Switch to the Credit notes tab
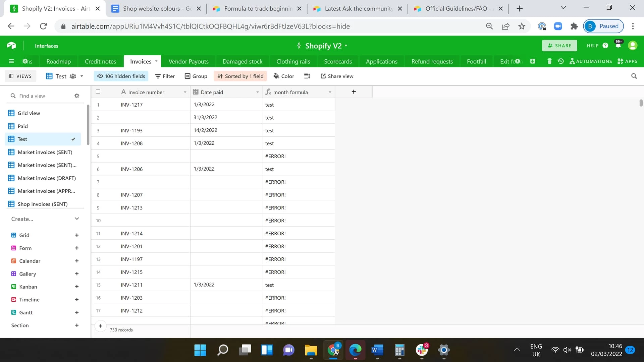The height and width of the screenshot is (362, 644). click(100, 61)
